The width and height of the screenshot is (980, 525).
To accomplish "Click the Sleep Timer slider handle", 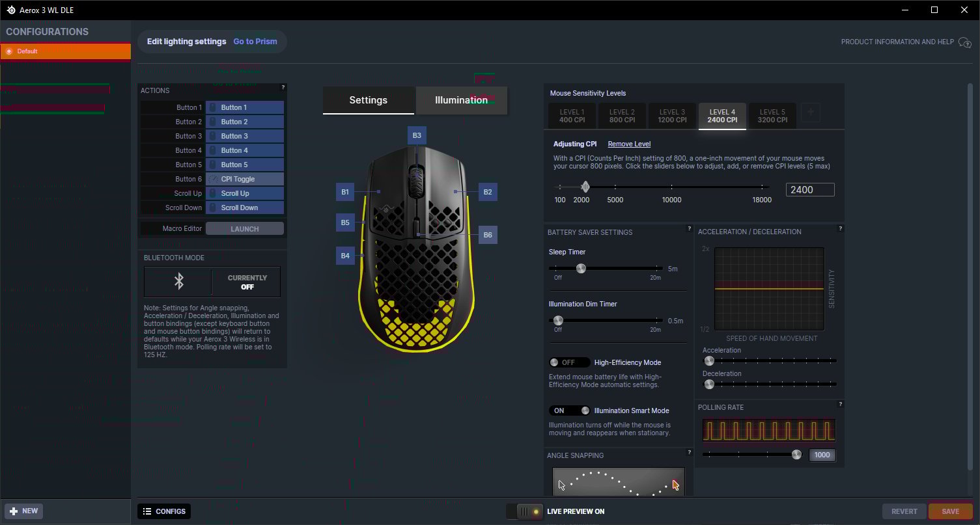I will 581,268.
